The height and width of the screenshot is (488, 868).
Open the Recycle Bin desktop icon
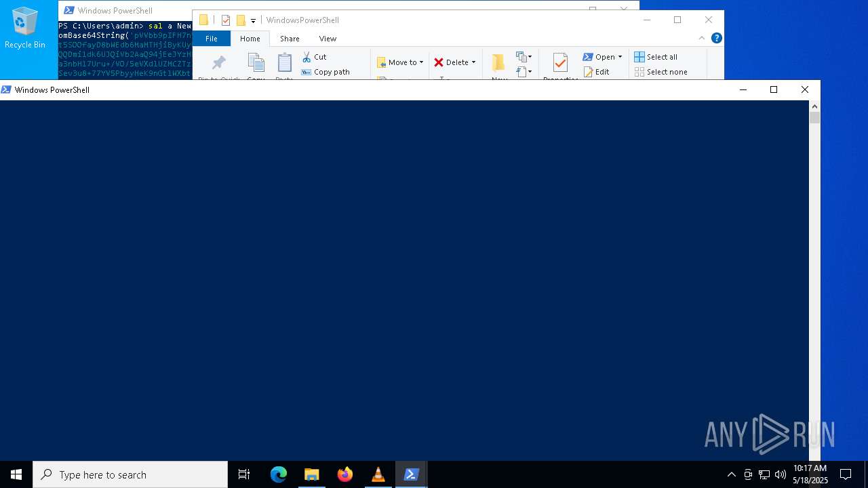click(24, 27)
